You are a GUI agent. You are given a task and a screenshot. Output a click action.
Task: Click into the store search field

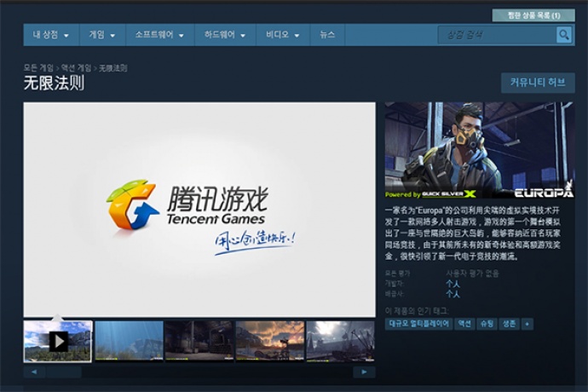point(496,35)
